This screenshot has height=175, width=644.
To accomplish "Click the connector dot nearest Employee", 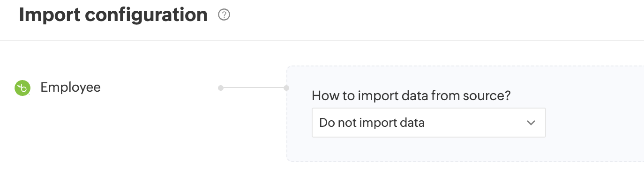I will tap(220, 88).
